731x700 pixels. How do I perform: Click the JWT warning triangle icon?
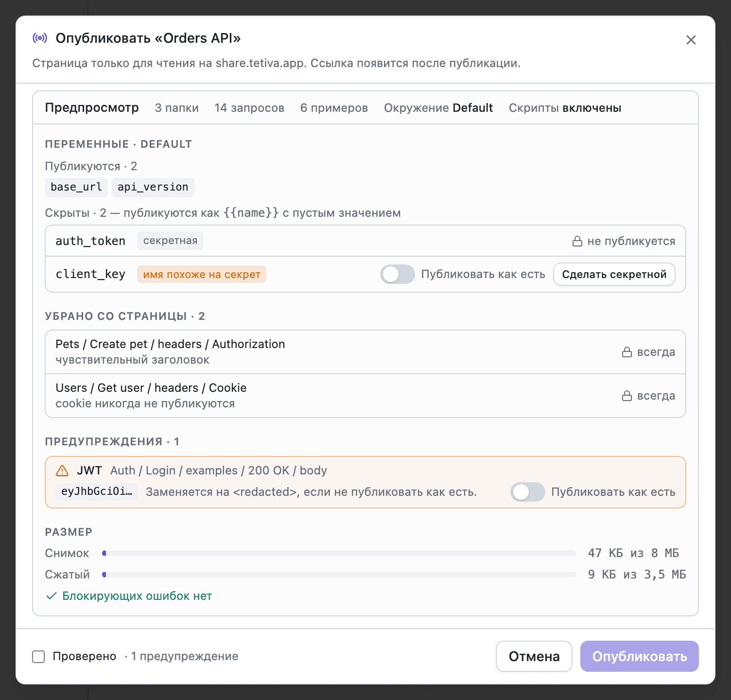click(x=62, y=471)
